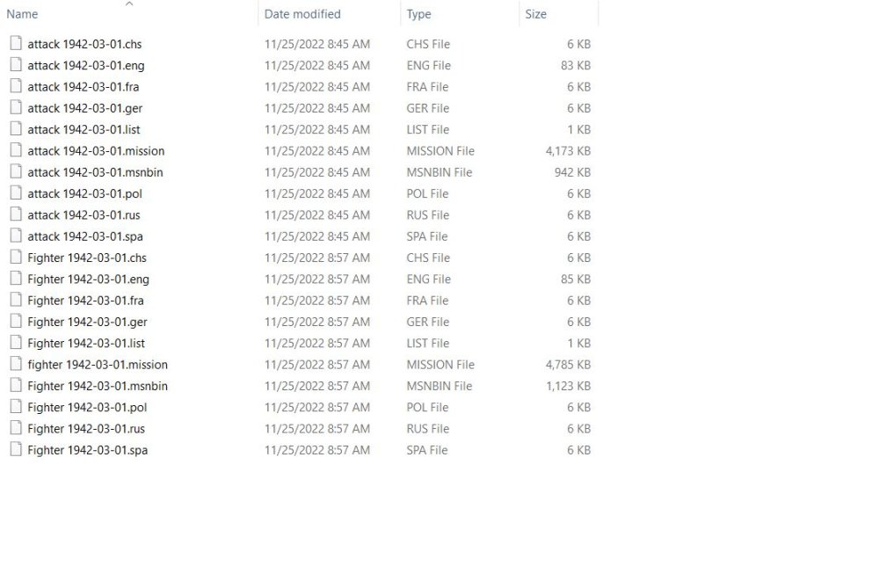Click file name attack 1942-03-01.fra
The width and height of the screenshot is (879, 588).
(83, 86)
